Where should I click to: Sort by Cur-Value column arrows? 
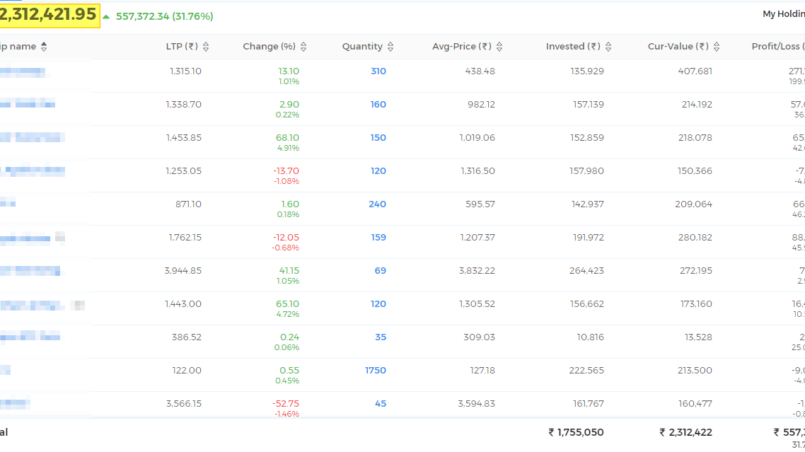(716, 47)
